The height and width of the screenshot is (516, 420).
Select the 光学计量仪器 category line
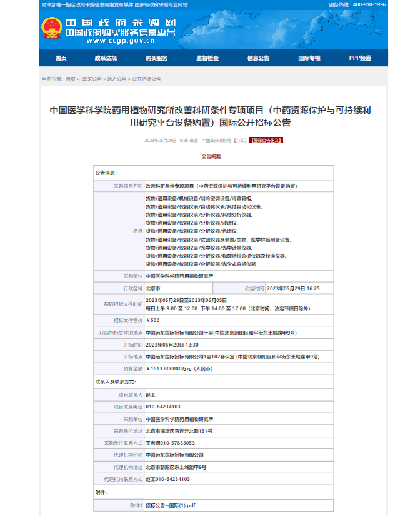(199, 248)
